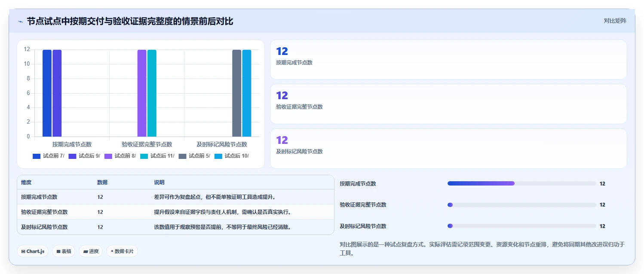The width and height of the screenshot is (644, 274).
Task: Open the 按期完成节点数 data card
Action: (448, 60)
